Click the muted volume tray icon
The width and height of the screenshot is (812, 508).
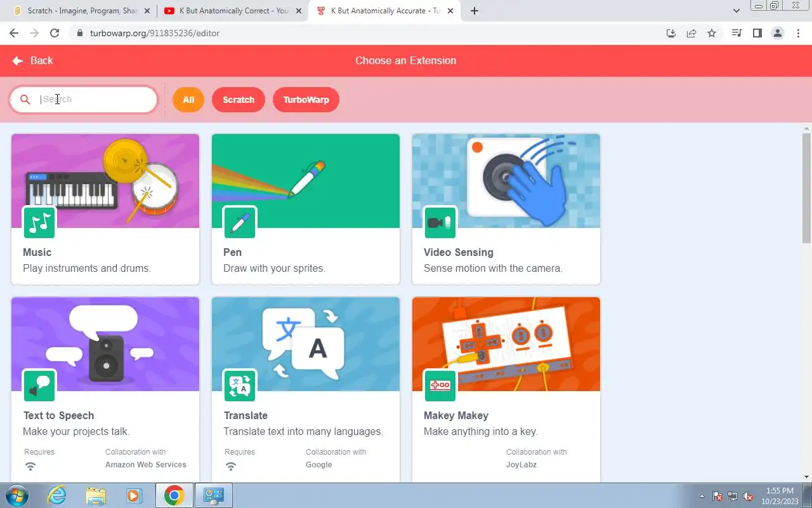(x=749, y=496)
